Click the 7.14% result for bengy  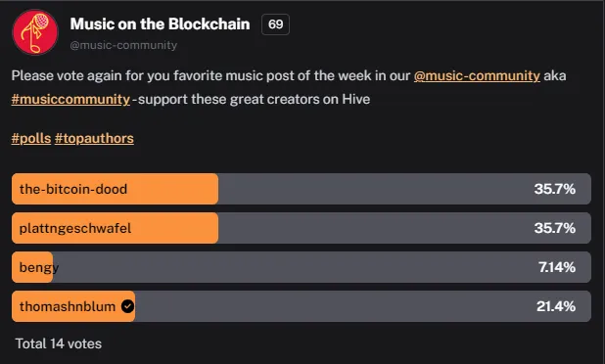tap(557, 267)
